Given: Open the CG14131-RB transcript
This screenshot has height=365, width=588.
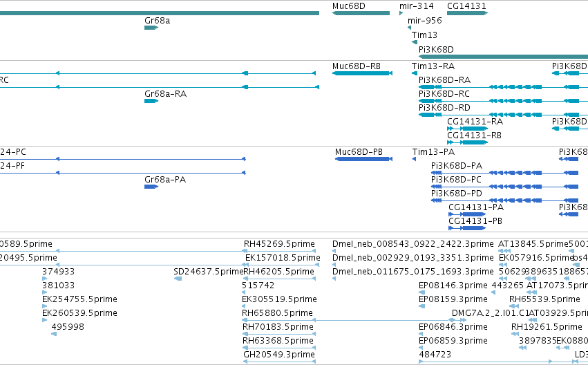Looking at the screenshot, I should [x=467, y=142].
